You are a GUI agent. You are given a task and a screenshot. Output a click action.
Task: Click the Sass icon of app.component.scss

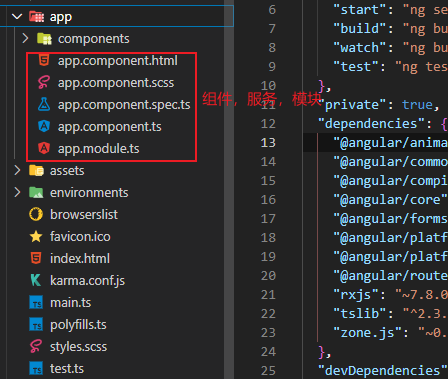pyautogui.click(x=44, y=82)
